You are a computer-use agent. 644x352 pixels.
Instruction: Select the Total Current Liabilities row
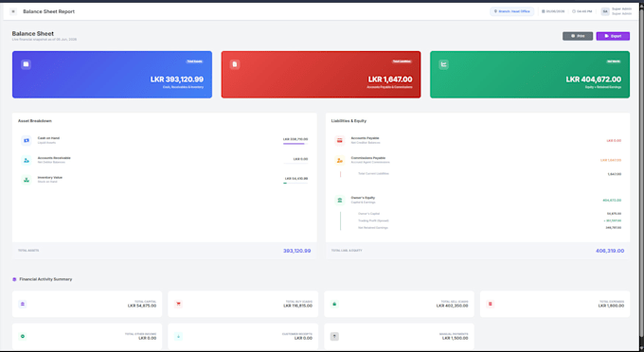point(480,174)
